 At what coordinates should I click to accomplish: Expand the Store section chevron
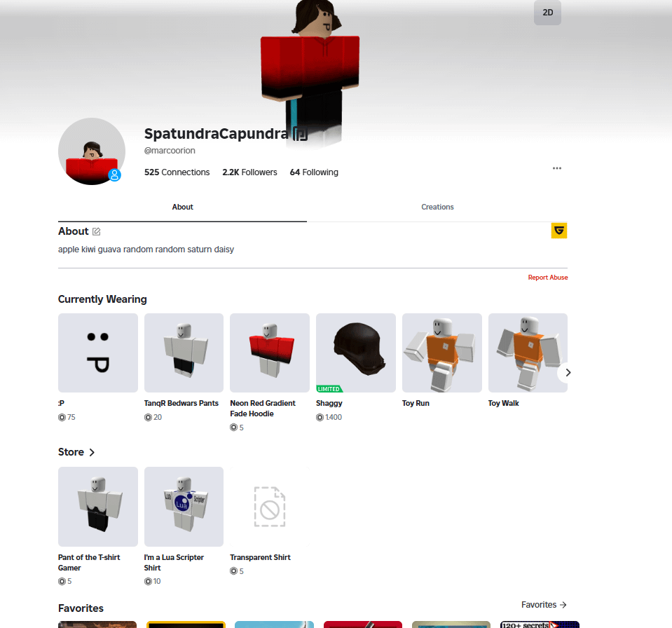[92, 452]
